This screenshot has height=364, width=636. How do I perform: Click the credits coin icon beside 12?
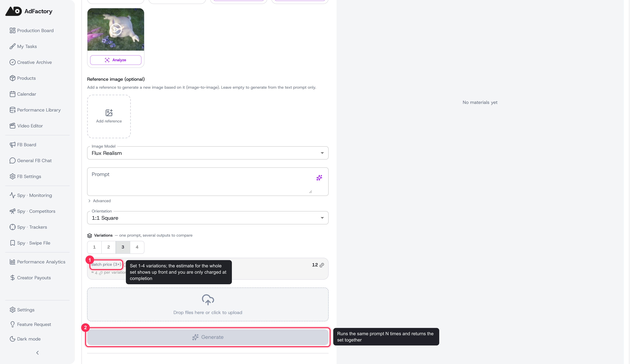(x=322, y=265)
